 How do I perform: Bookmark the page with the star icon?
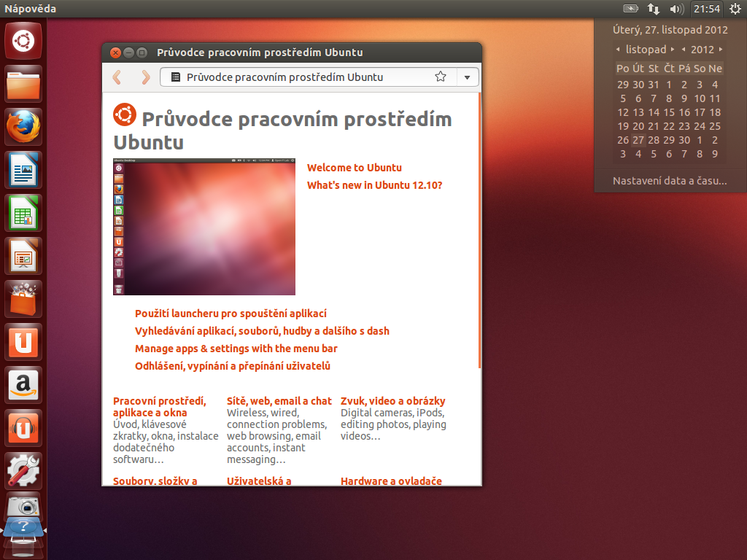[x=441, y=77]
